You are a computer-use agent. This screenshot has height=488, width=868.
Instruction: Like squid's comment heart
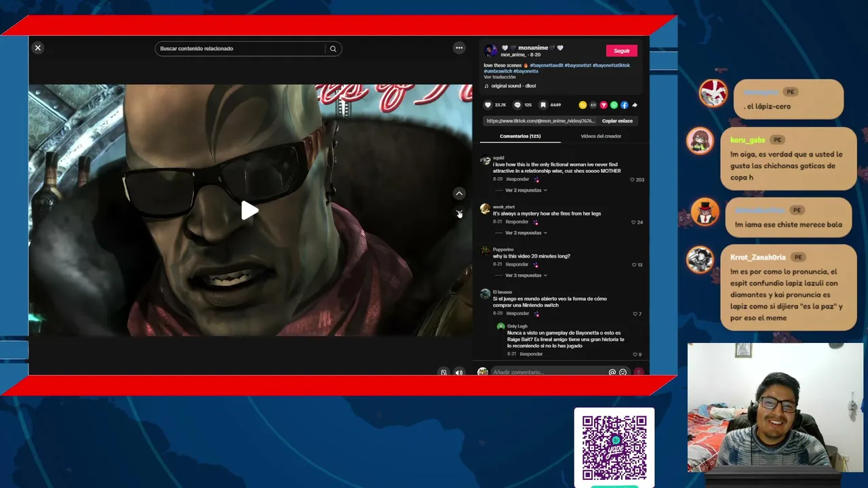[x=633, y=180]
